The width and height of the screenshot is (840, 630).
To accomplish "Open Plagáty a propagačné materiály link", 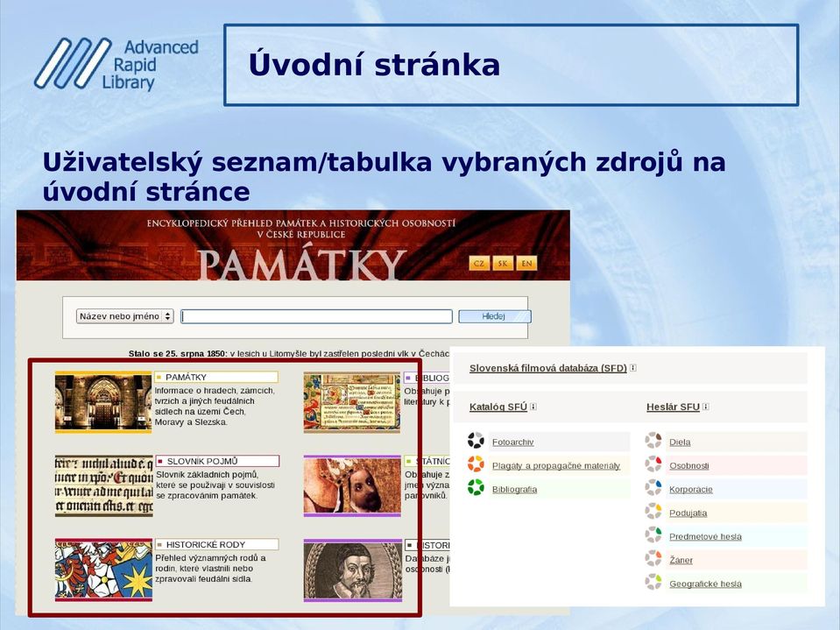I will [556, 465].
